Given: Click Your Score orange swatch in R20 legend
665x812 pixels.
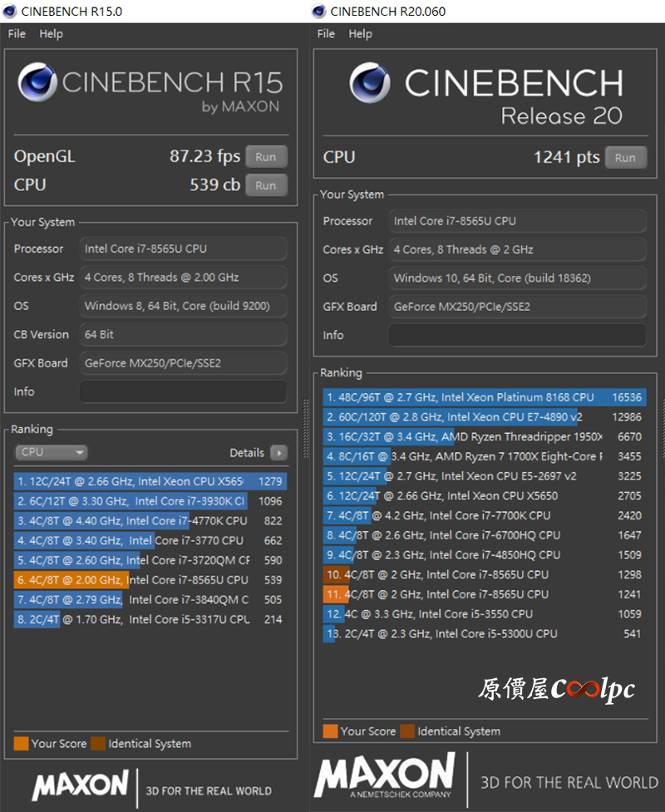Looking at the screenshot, I should (331, 731).
